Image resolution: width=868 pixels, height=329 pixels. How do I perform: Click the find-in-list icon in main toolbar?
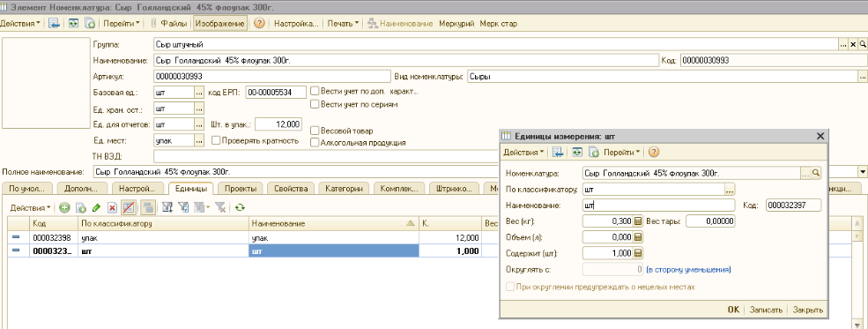tap(54, 24)
